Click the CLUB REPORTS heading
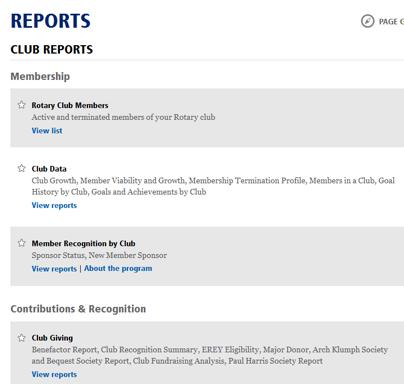 pyautogui.click(x=52, y=49)
